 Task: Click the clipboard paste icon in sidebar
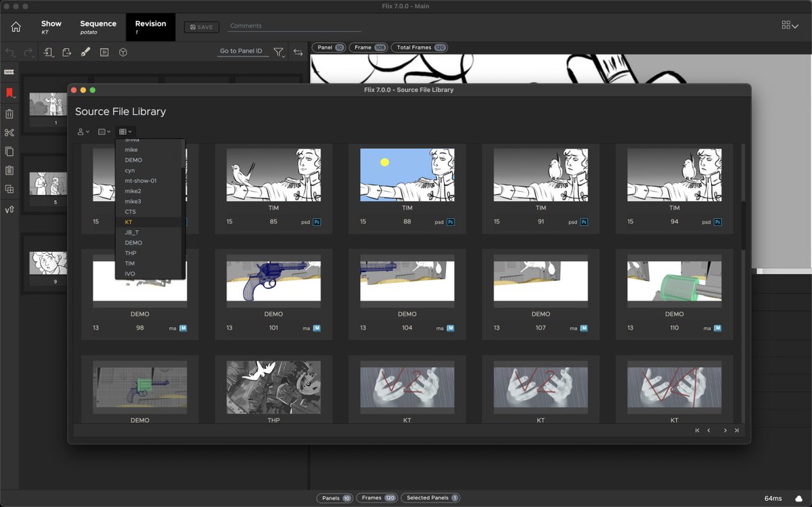pos(9,171)
